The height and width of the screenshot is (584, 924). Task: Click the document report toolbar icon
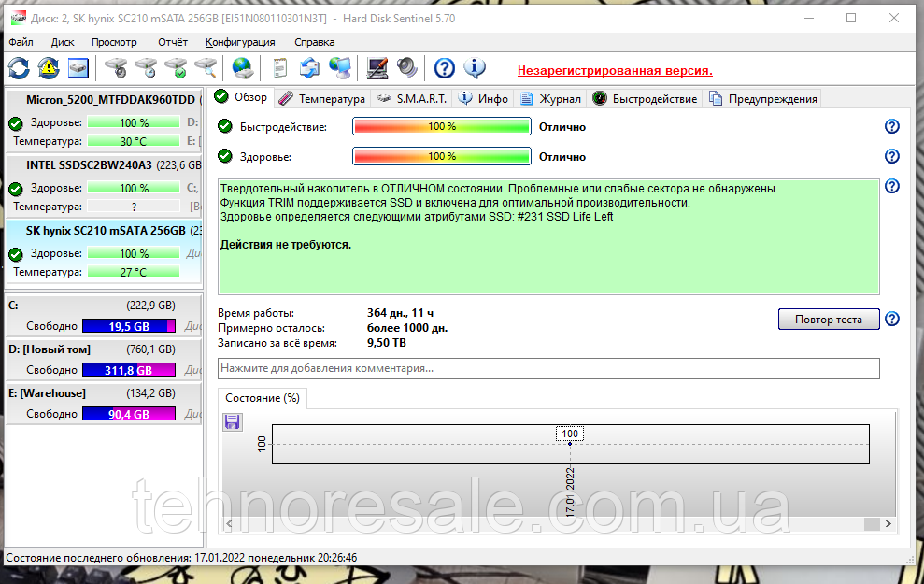279,68
